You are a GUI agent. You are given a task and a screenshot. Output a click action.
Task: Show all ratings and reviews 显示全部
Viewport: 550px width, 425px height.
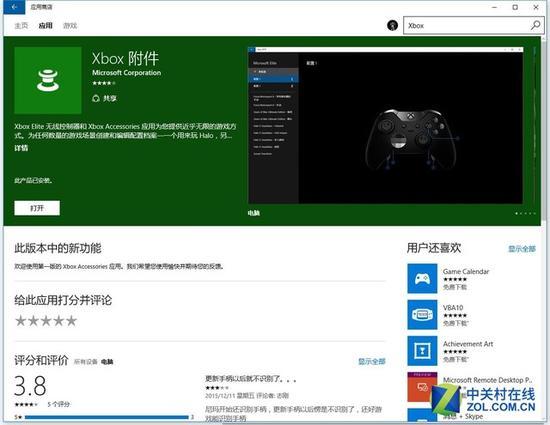click(371, 361)
